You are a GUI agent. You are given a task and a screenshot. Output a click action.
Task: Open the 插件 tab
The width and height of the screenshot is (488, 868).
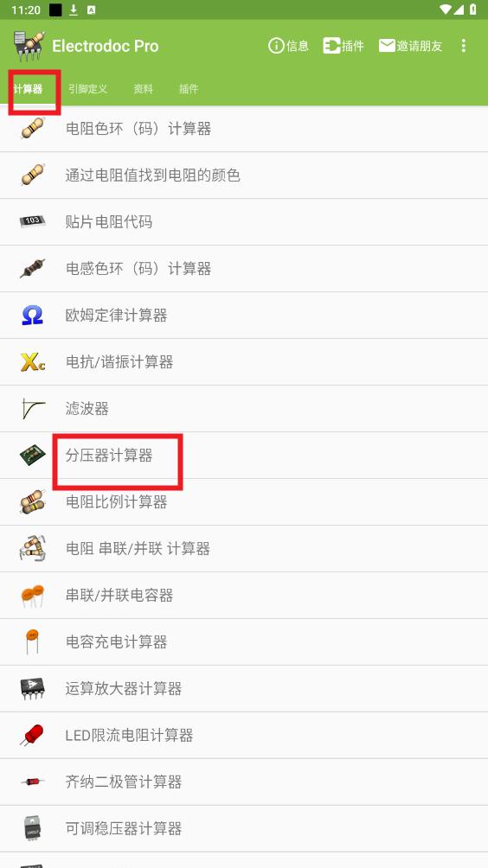189,88
